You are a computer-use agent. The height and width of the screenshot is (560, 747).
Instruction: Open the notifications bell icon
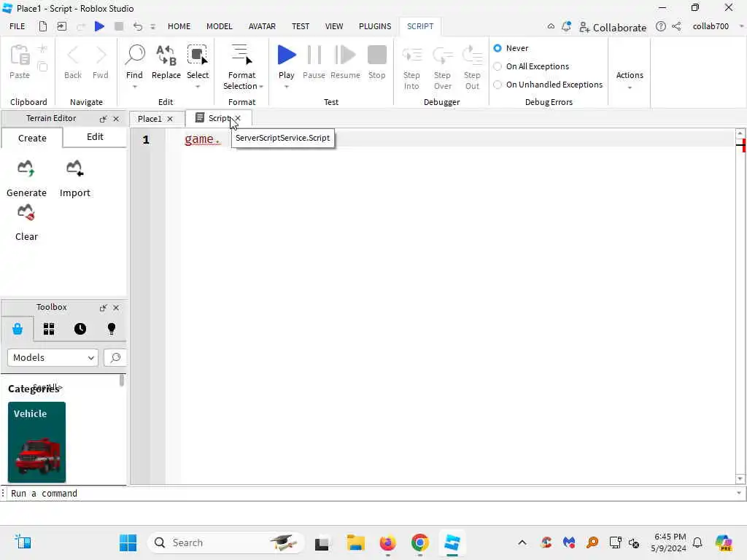566,27
